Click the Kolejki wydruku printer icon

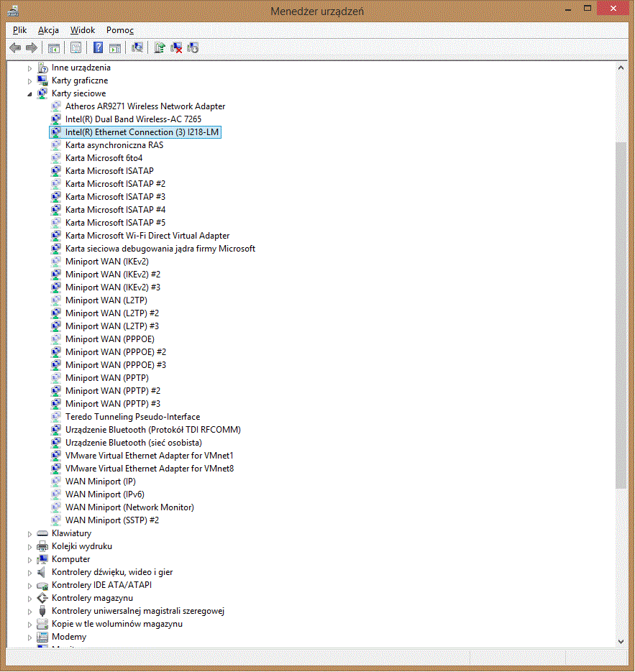(42, 546)
